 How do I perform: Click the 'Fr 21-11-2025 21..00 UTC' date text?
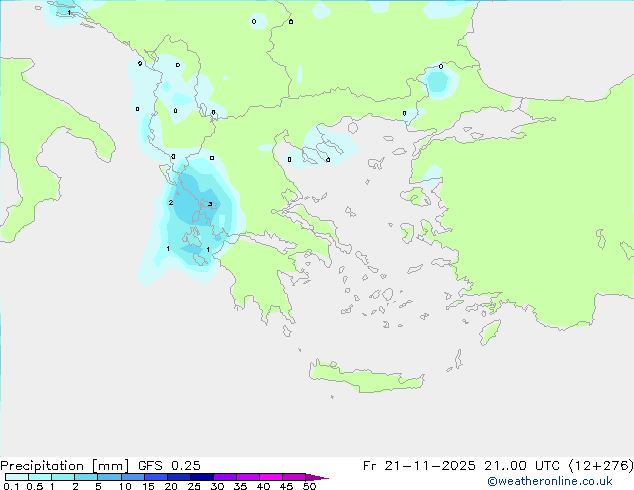463,466
